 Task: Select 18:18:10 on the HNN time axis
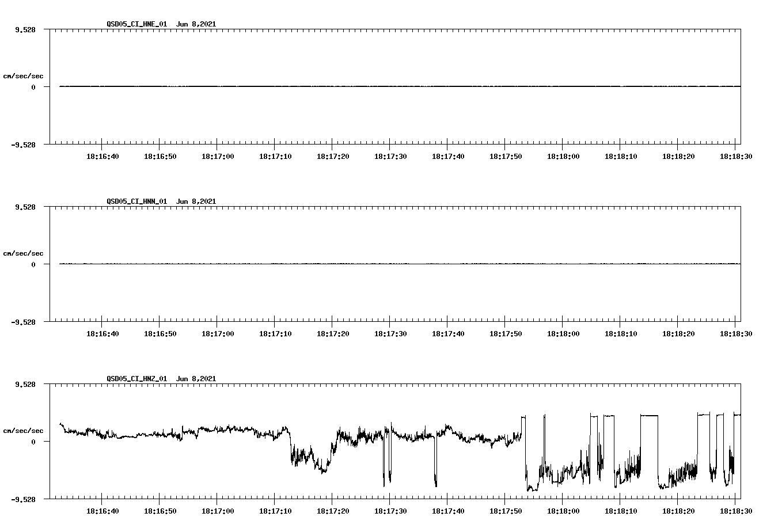click(x=621, y=334)
